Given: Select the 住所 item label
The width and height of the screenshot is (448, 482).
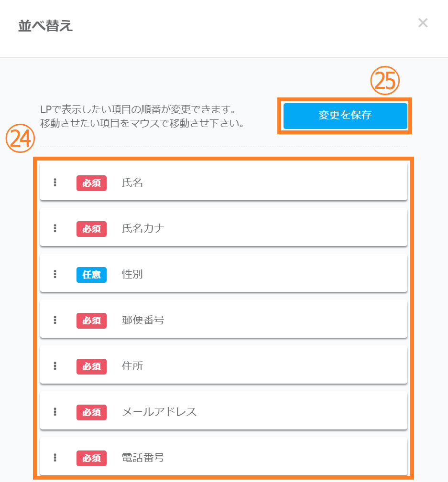Looking at the screenshot, I should (132, 366).
